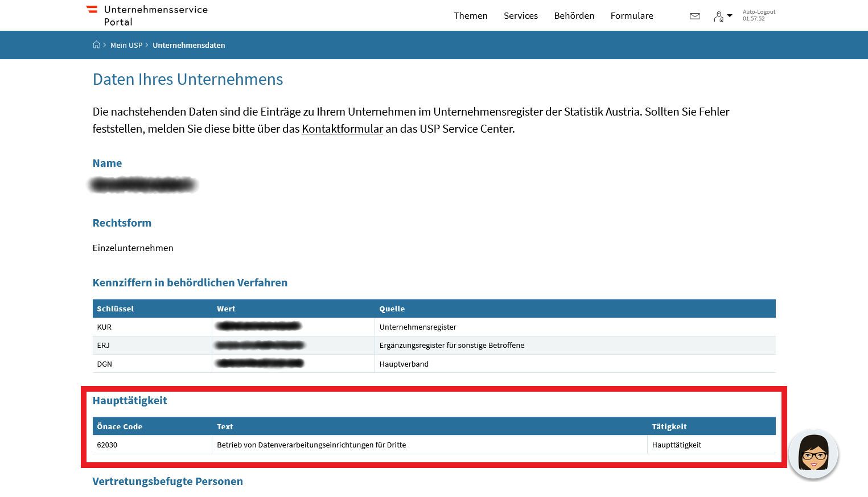Click the Auto-Logout timer

(759, 15)
